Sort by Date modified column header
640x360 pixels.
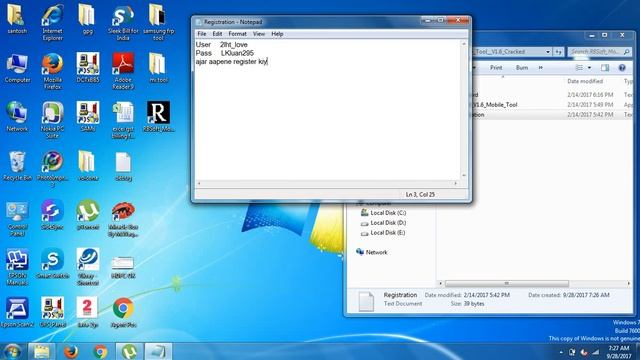pos(585,81)
